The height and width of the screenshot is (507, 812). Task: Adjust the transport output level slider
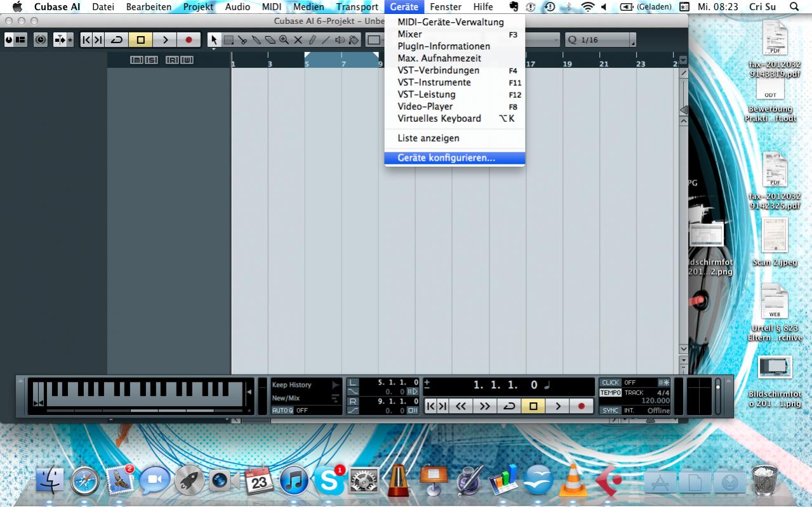[718, 396]
